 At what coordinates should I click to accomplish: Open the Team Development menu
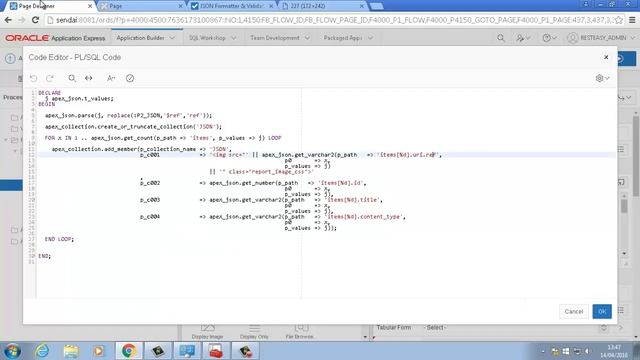[x=280, y=38]
